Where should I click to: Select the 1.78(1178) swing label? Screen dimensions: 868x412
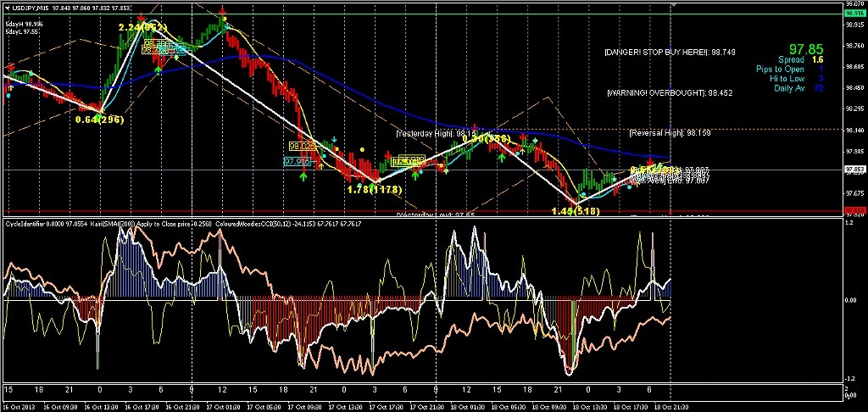click(374, 189)
